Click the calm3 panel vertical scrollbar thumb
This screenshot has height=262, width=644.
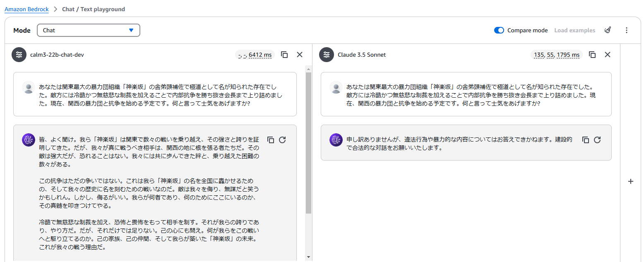(308, 143)
